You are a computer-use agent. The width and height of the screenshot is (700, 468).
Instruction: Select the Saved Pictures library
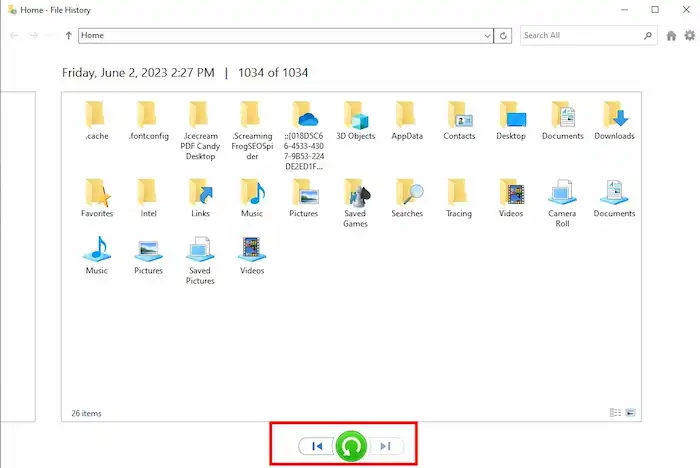coord(200,261)
